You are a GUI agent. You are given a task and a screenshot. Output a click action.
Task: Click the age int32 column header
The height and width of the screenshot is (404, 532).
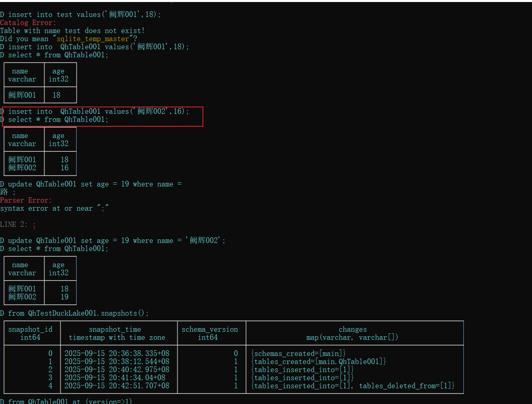(58, 75)
